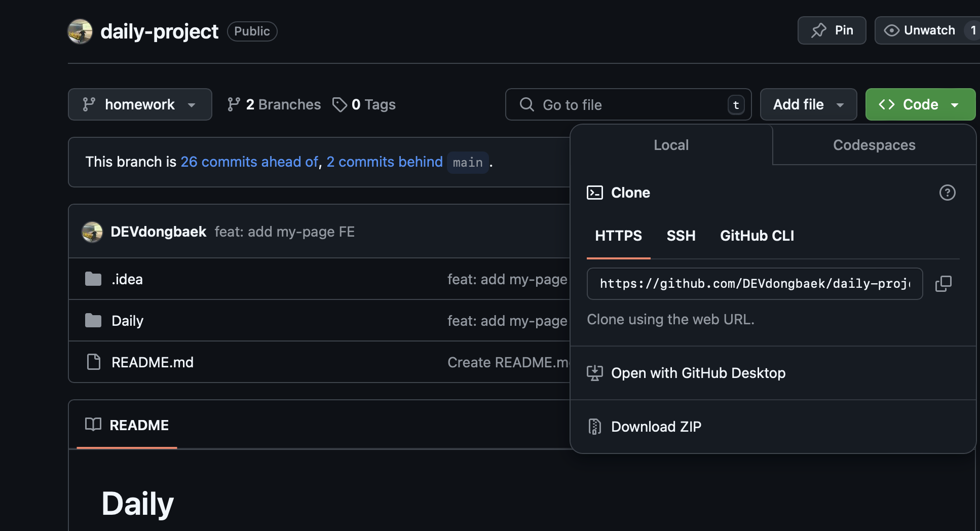Select the SSH clone tab
The width and height of the screenshot is (980, 531).
coord(681,236)
